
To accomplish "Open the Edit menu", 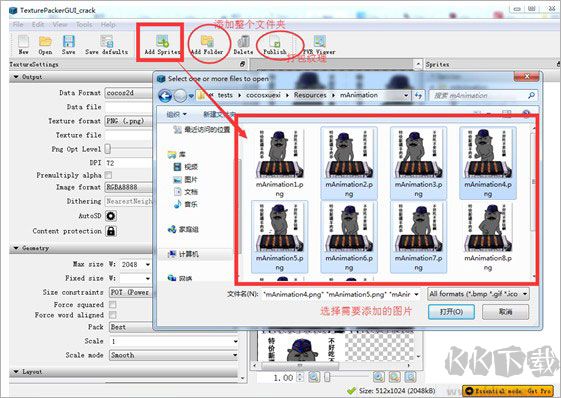I will [x=38, y=25].
